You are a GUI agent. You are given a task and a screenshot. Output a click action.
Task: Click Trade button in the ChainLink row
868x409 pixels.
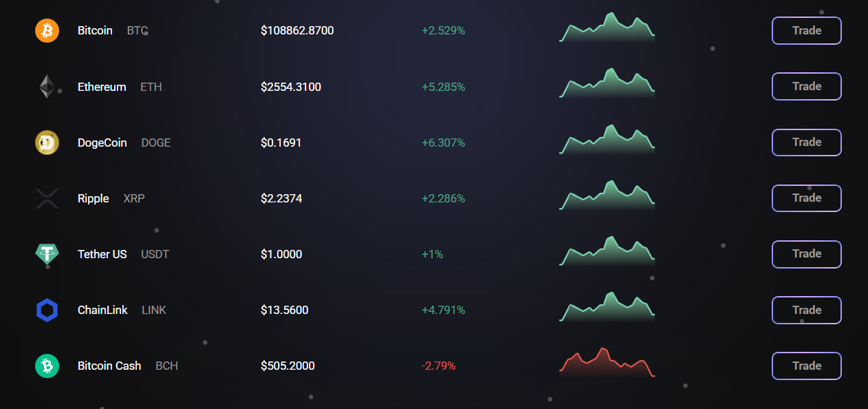click(x=807, y=310)
